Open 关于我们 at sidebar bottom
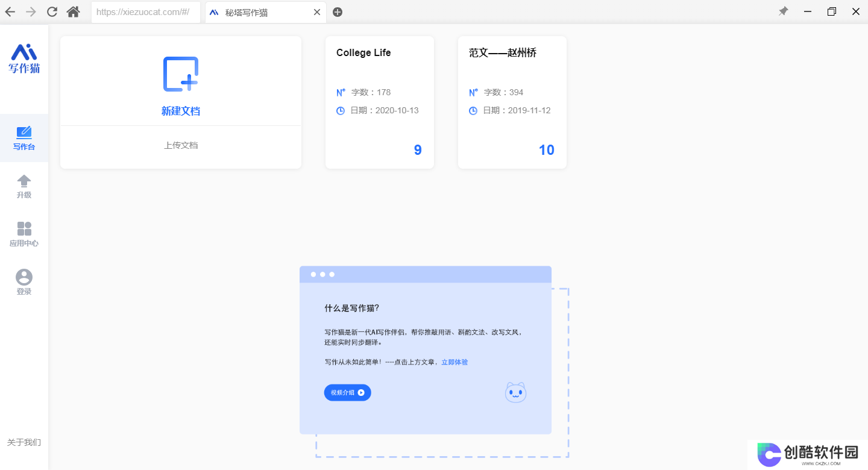 click(24, 442)
